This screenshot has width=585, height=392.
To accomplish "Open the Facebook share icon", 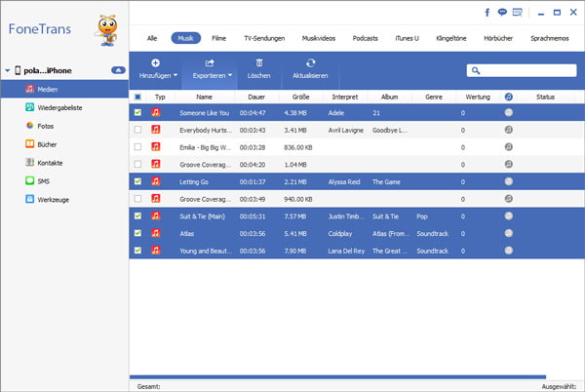I will coord(487,13).
